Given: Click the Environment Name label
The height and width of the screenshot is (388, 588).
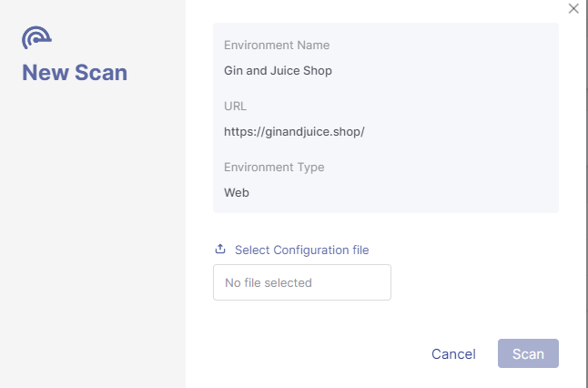Looking at the screenshot, I should click(277, 45).
